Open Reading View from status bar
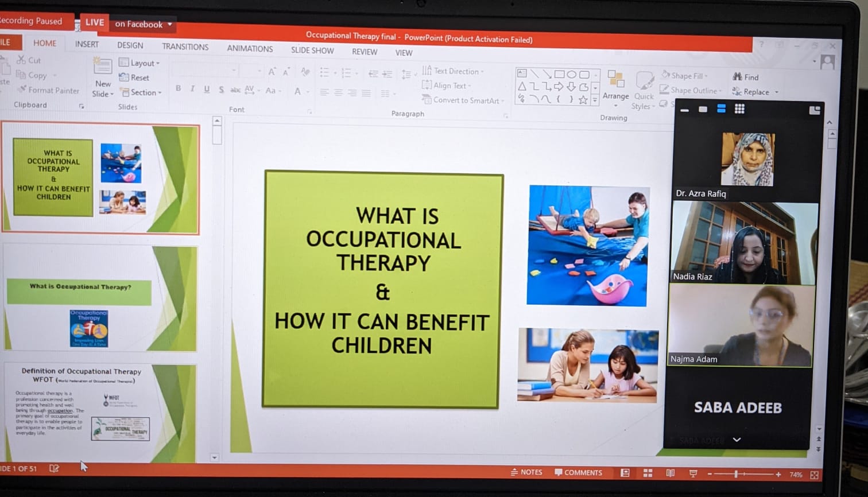This screenshot has height=497, width=868. [x=670, y=473]
